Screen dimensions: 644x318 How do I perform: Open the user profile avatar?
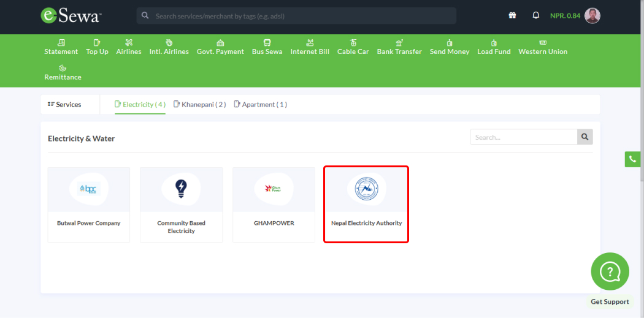pos(592,15)
